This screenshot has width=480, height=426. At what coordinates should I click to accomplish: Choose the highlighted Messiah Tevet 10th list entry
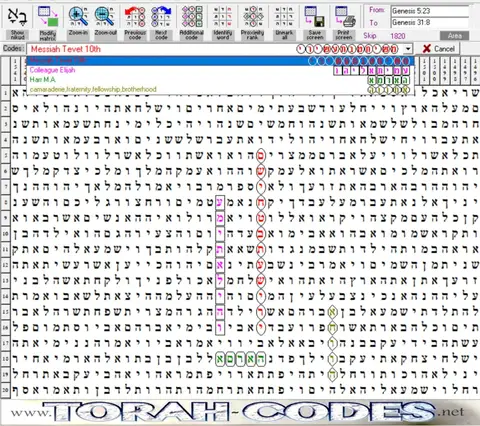(x=220, y=61)
